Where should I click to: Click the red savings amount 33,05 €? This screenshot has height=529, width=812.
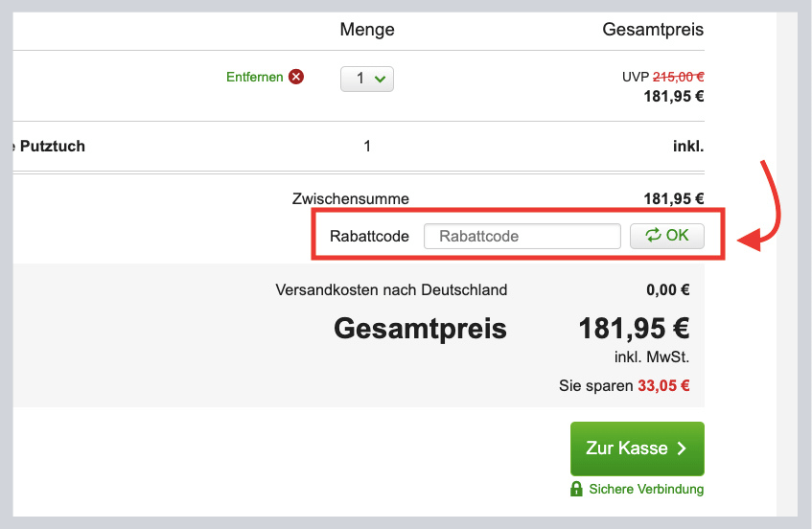[663, 386]
